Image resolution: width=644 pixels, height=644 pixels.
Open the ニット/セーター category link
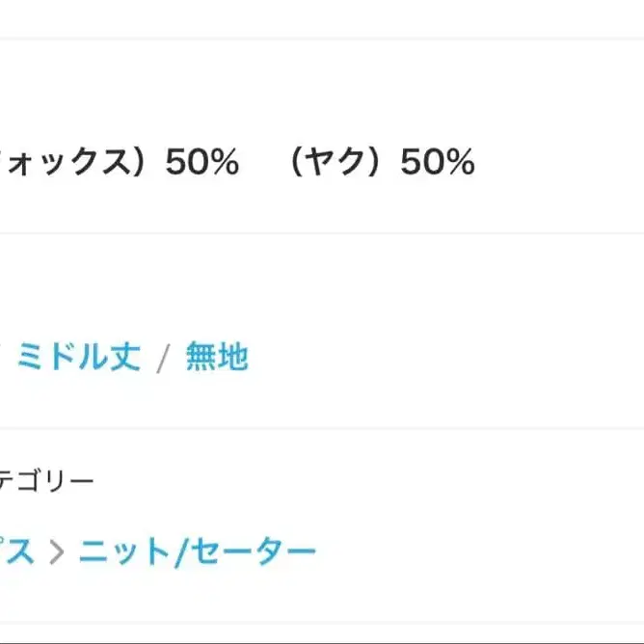click(x=198, y=552)
